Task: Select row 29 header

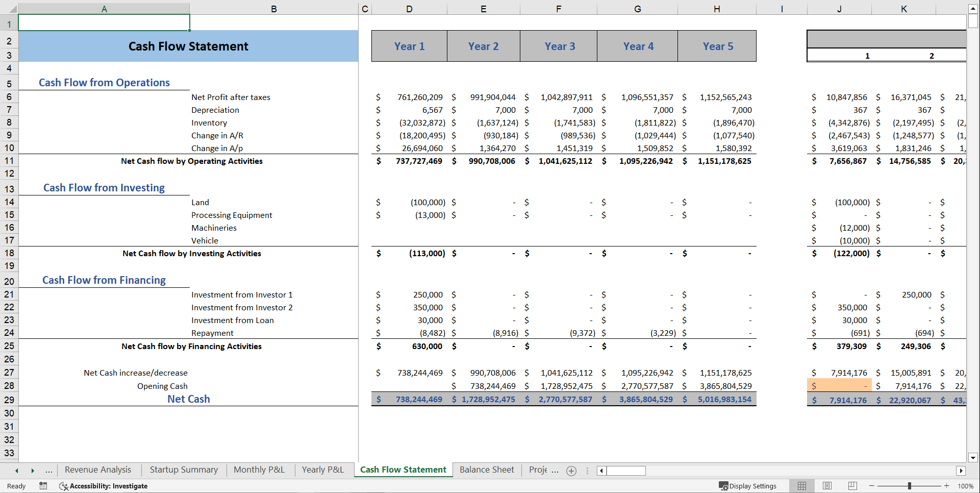Action: [x=9, y=400]
